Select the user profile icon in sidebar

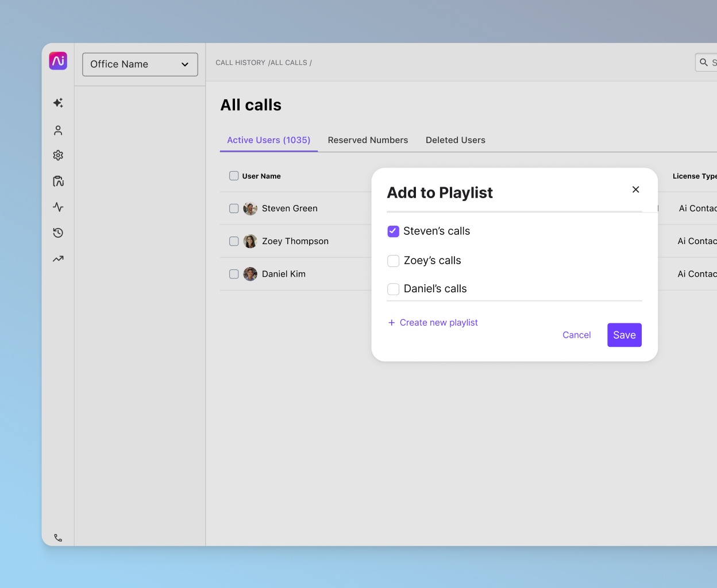[x=58, y=130]
